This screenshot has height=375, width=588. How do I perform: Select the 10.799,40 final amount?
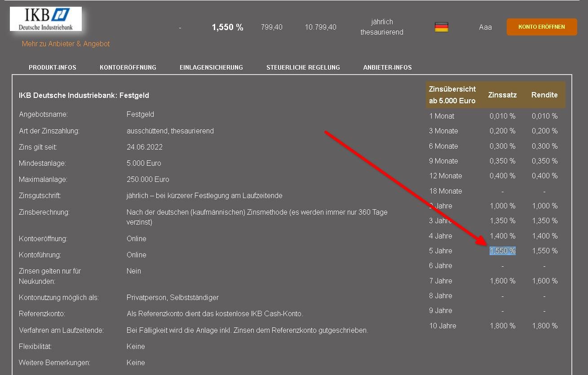point(321,27)
